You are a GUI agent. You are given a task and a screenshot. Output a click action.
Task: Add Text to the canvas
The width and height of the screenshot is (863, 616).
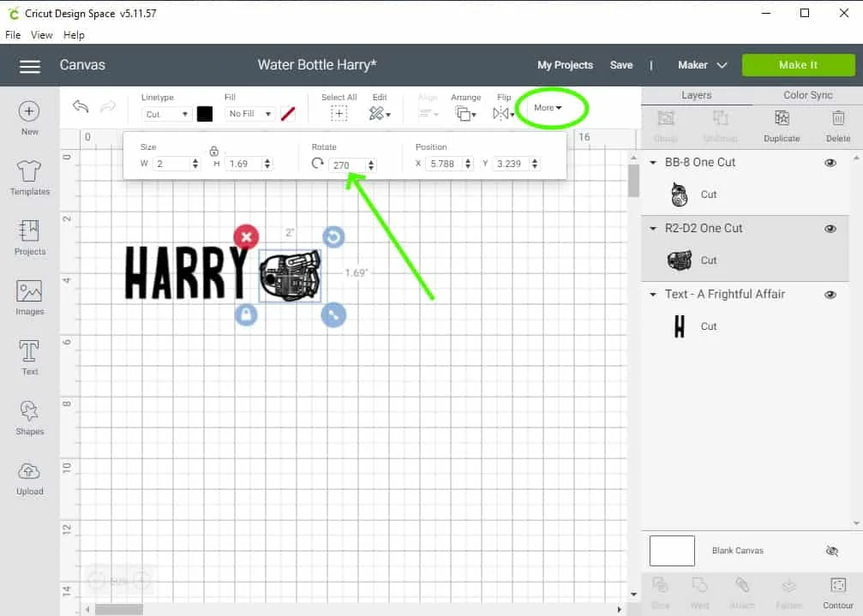click(x=30, y=357)
